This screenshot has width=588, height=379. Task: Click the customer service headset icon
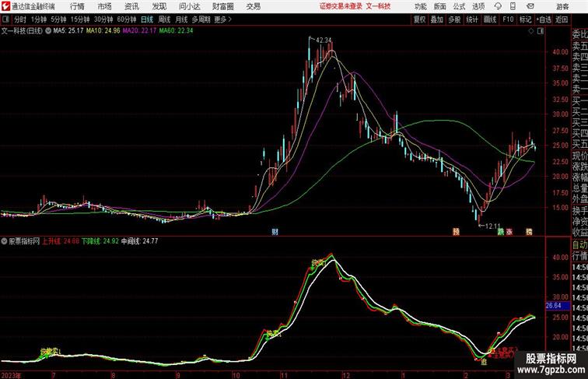tap(498, 6)
